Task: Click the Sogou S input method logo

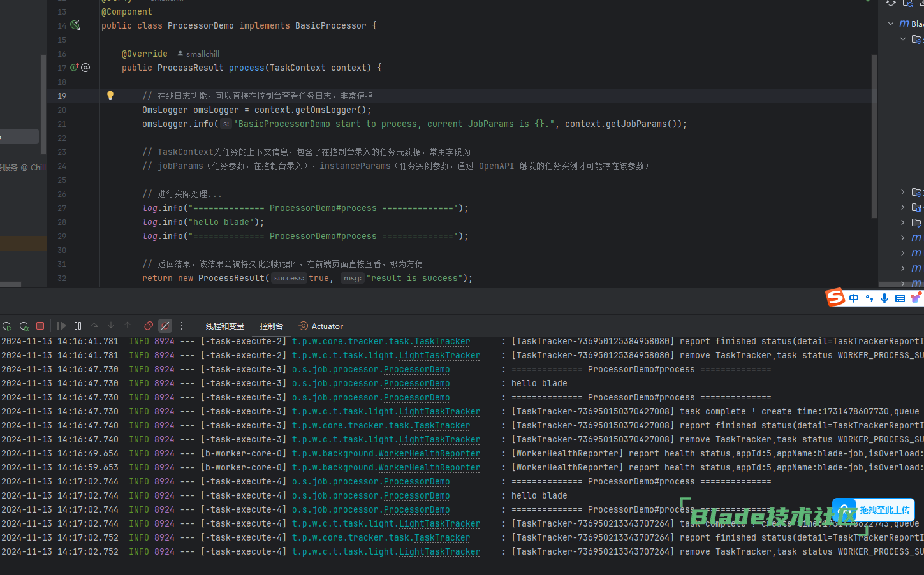Action: 835,298
